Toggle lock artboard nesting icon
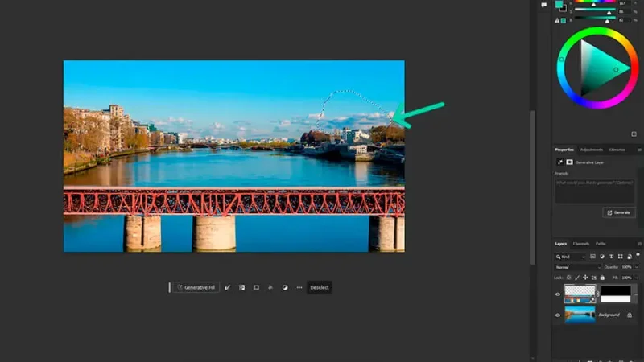This screenshot has height=362, width=644. [x=594, y=278]
